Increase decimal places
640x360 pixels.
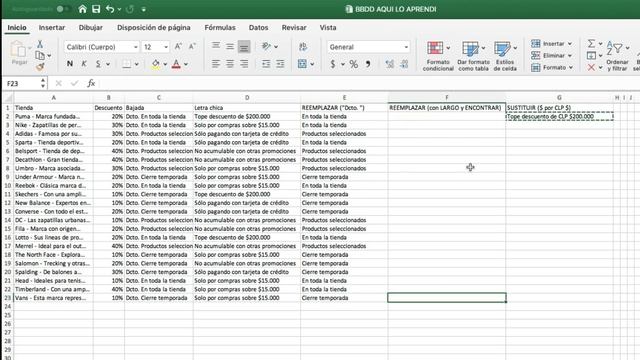click(390, 64)
